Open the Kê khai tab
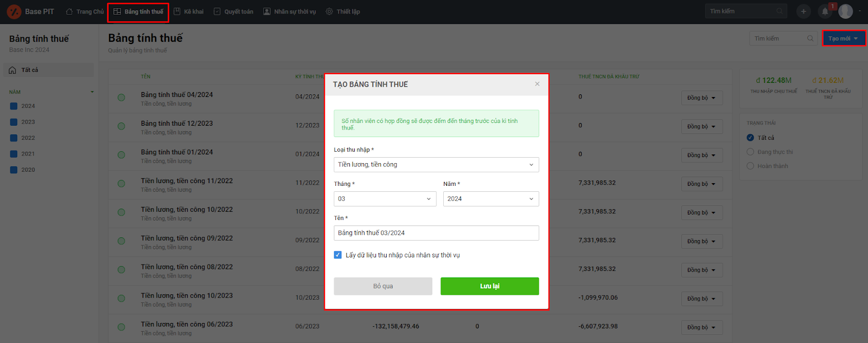Viewport: 868px width, 343px height. 188,11
